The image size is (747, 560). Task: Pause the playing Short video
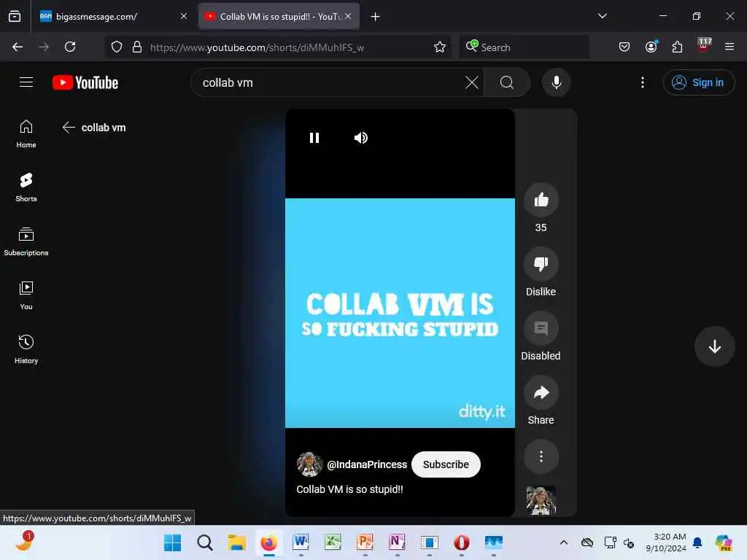pos(314,138)
